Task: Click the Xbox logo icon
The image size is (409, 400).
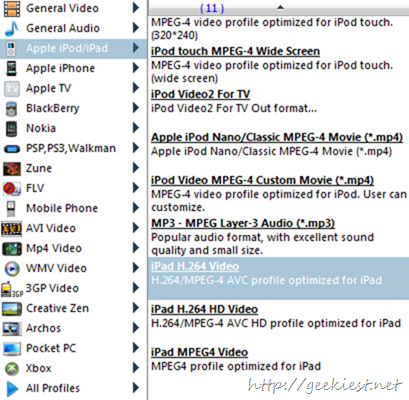Action: pos(12,369)
